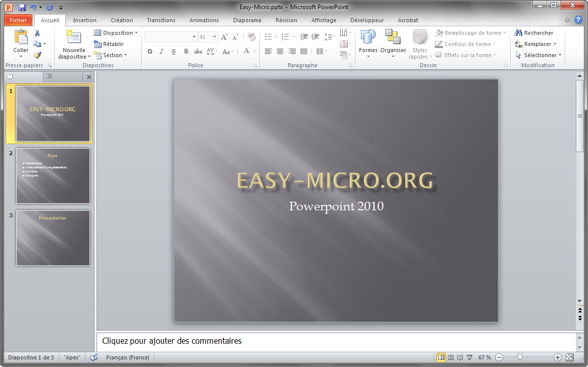Image resolution: width=588 pixels, height=367 pixels.
Task: Align text right
Action: [x=292, y=52]
